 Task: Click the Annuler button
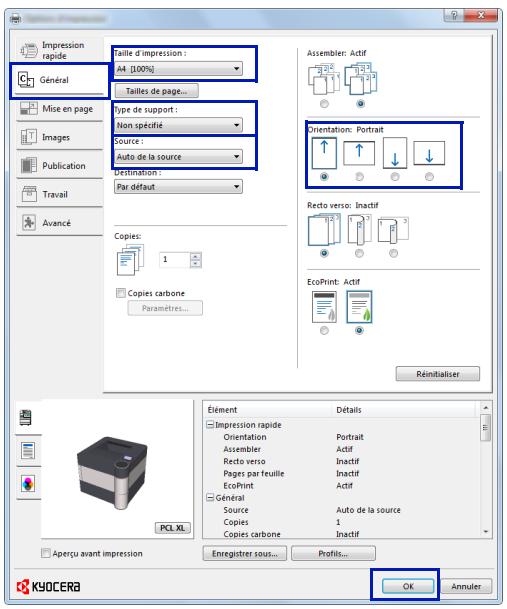click(466, 586)
